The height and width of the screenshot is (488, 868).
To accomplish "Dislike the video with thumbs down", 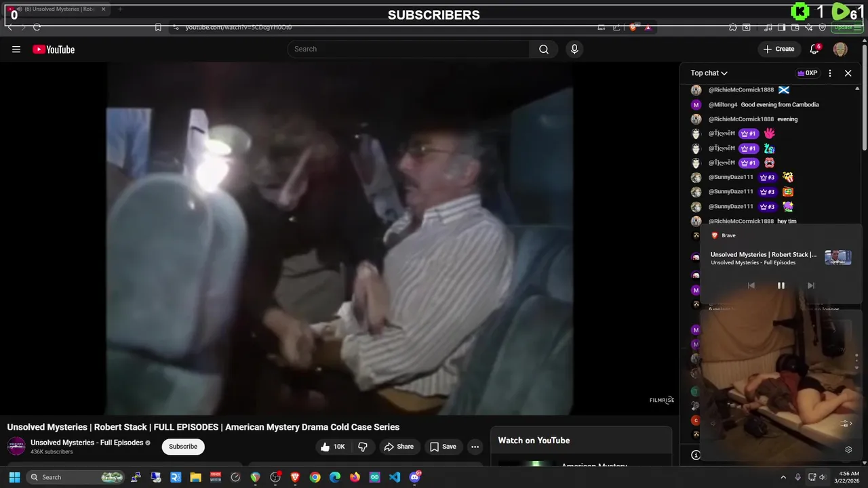I will [363, 447].
